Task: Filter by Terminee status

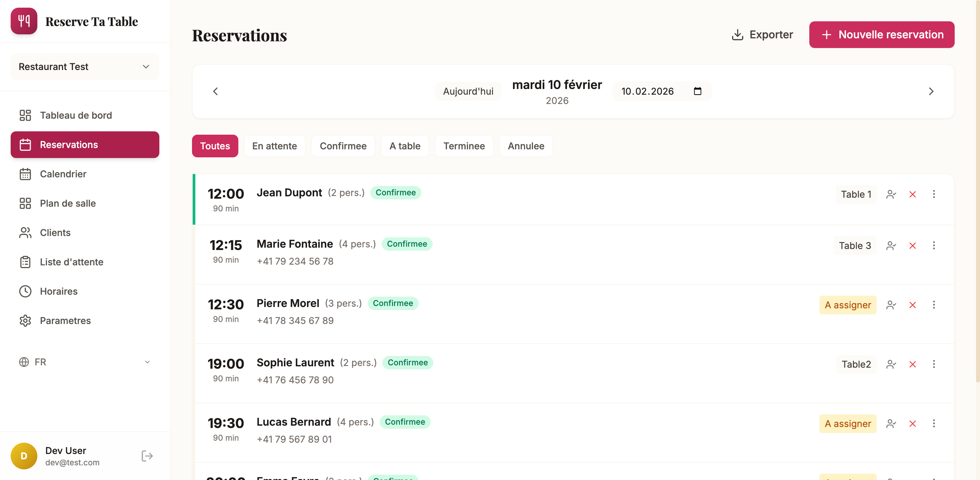Action: click(464, 146)
